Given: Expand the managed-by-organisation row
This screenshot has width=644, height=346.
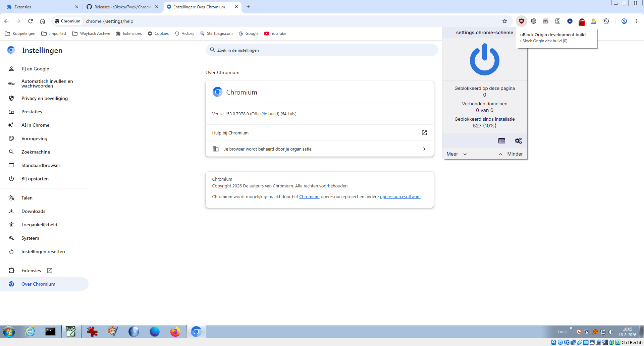Looking at the screenshot, I should (319, 149).
